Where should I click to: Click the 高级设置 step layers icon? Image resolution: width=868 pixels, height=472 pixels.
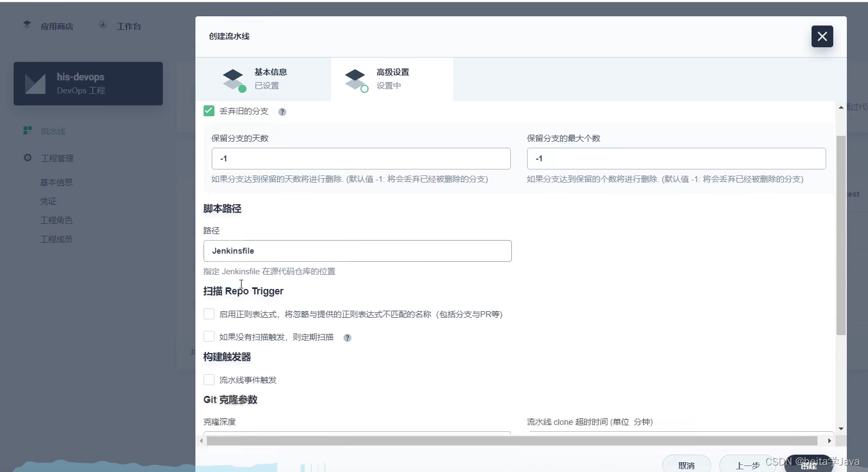click(356, 80)
